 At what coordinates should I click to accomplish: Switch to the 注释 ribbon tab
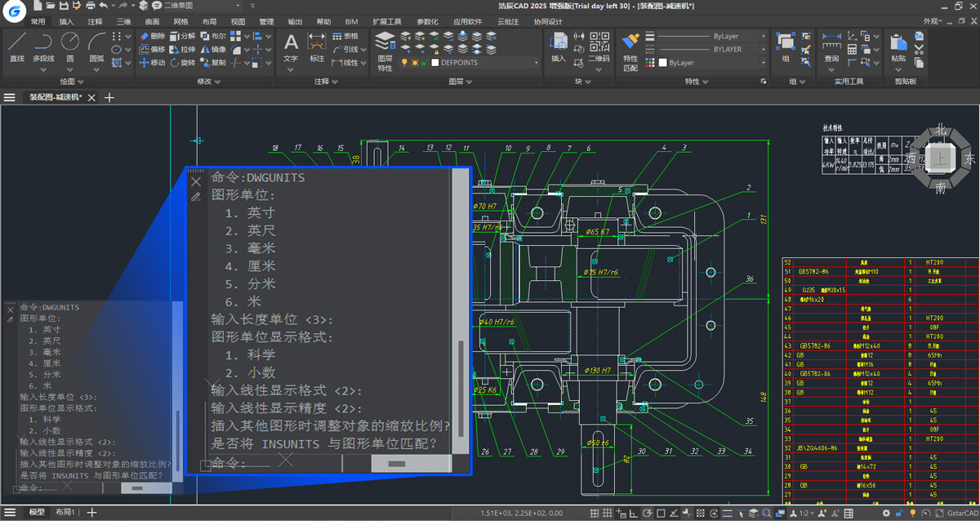(95, 22)
